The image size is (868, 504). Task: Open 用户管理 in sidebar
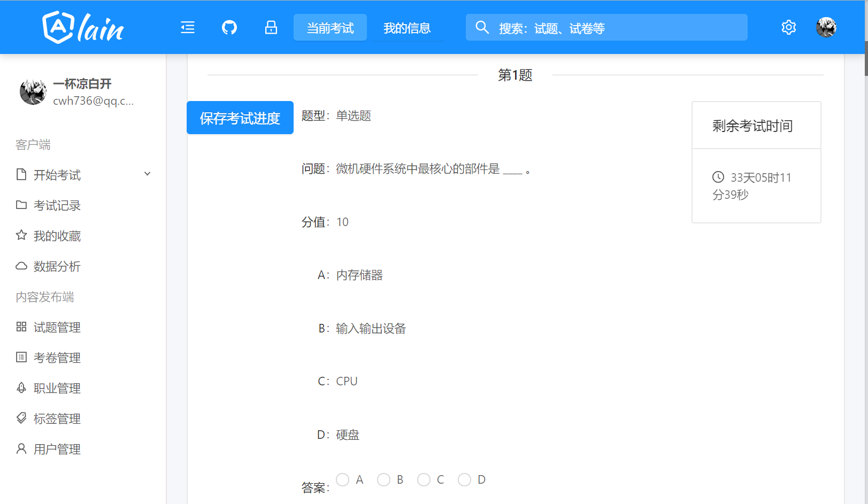tap(57, 449)
